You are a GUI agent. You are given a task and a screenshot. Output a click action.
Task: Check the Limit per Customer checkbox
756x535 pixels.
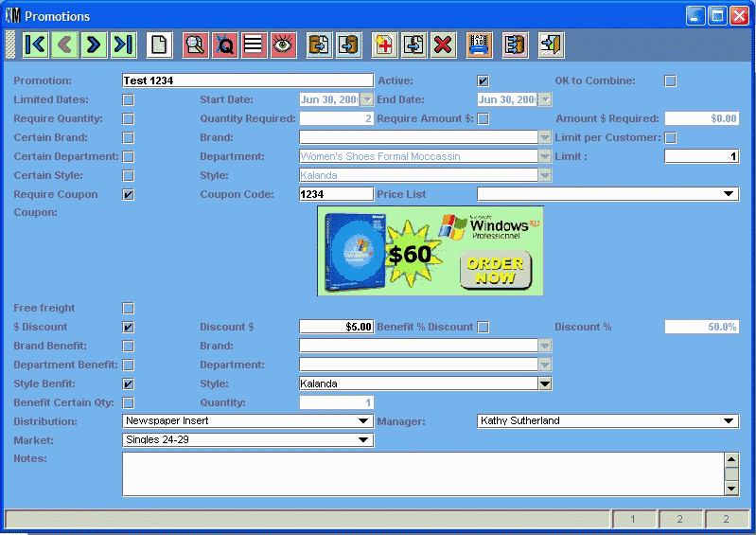click(x=670, y=137)
